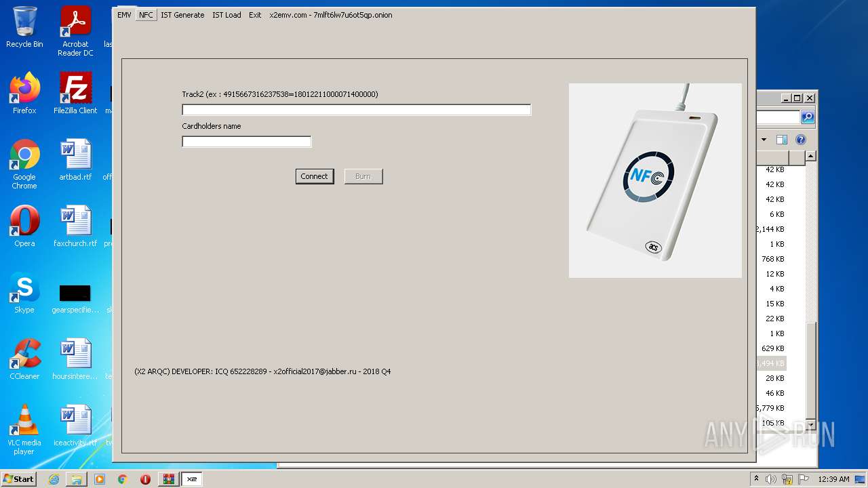Open help icon in Explorer window
The image size is (868, 488).
click(801, 140)
